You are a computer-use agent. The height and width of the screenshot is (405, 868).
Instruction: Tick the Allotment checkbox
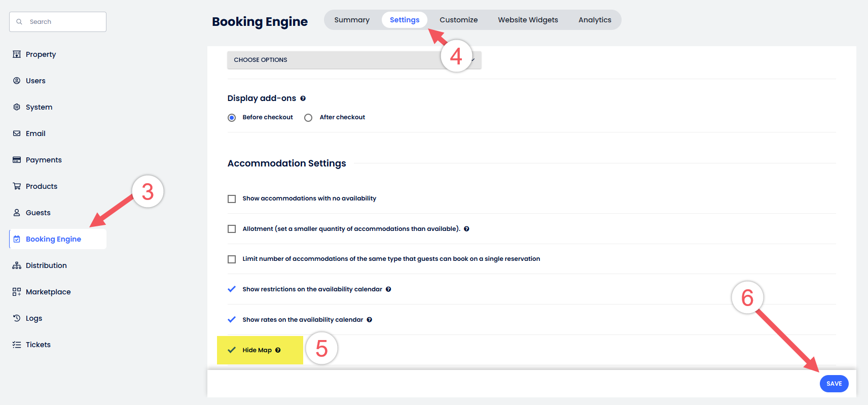point(232,229)
